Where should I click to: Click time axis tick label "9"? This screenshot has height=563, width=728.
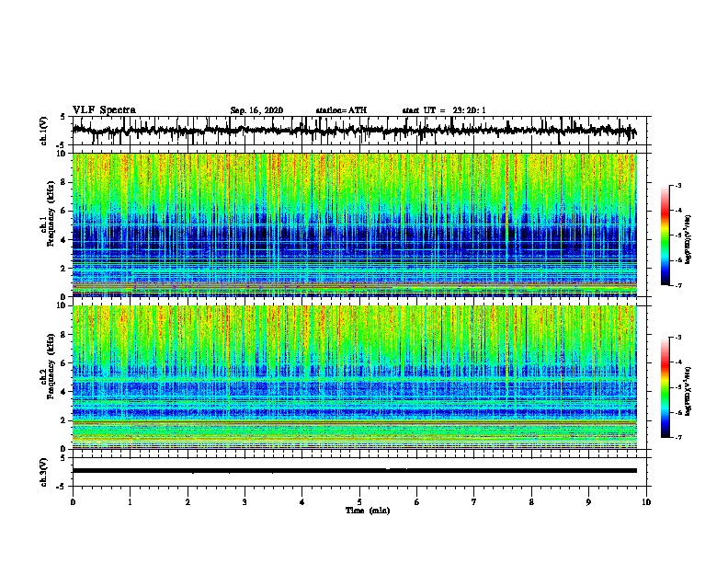pos(588,501)
